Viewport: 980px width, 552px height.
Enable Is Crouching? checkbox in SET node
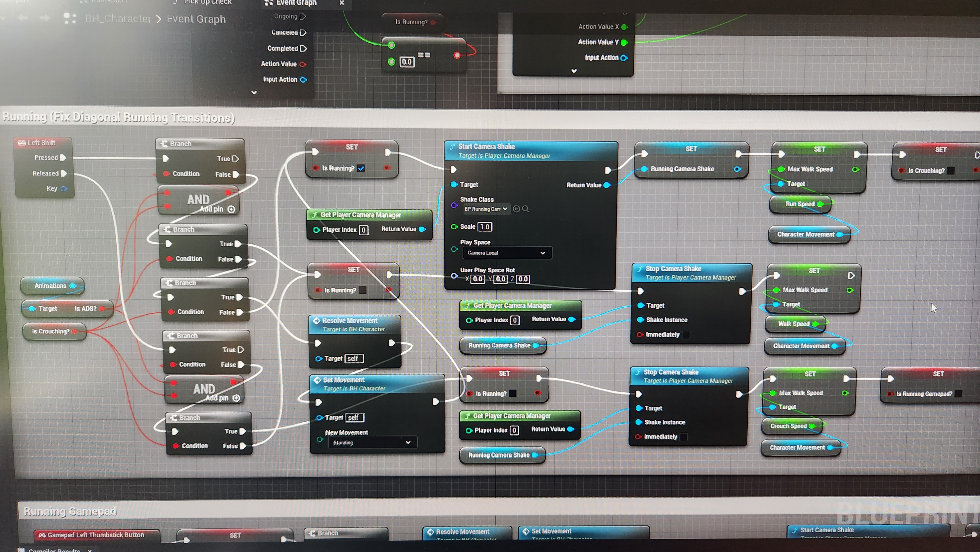[951, 171]
